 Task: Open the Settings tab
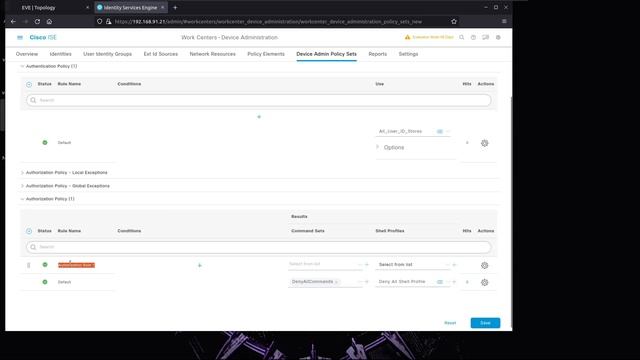click(408, 54)
